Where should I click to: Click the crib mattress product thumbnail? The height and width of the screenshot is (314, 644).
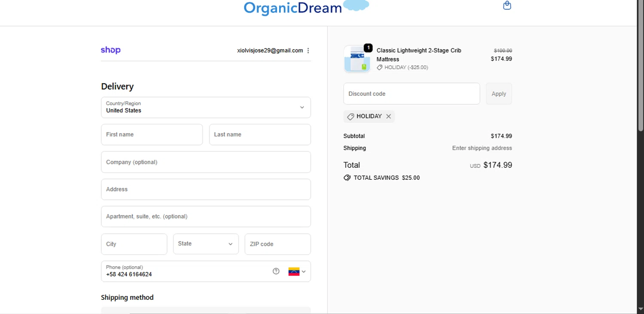[x=357, y=59]
